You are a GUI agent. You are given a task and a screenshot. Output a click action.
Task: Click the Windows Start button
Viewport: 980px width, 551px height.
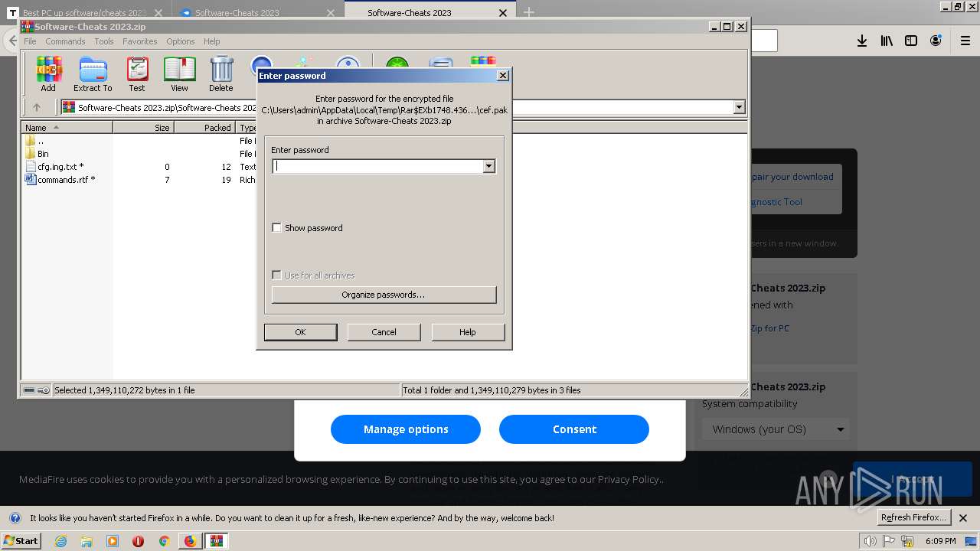21,540
